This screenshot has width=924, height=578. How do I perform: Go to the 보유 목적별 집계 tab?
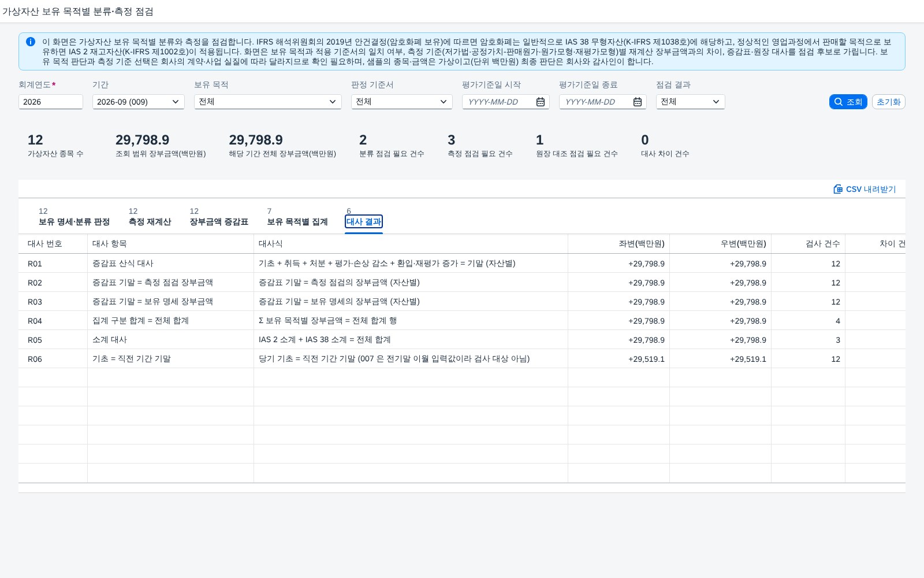(297, 217)
